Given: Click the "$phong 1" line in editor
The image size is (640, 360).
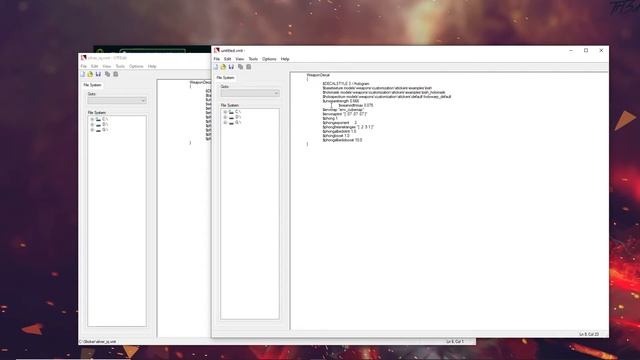Looking at the screenshot, I should click(330, 118).
